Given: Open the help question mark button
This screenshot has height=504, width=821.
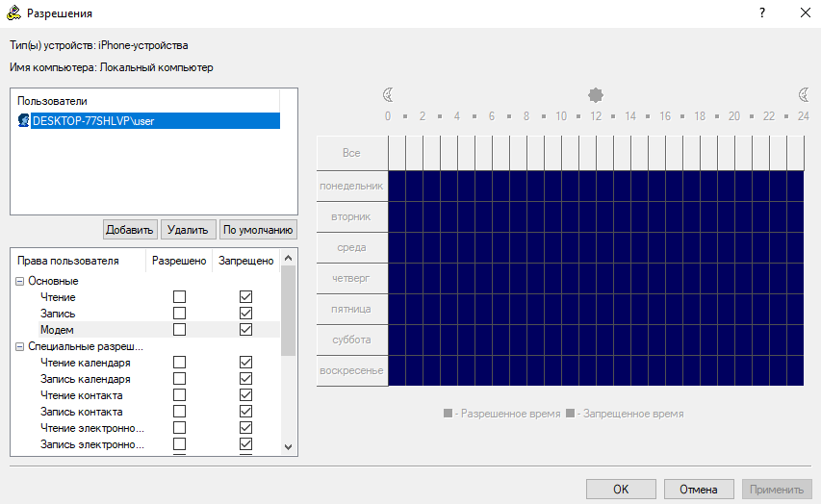Looking at the screenshot, I should [762, 13].
